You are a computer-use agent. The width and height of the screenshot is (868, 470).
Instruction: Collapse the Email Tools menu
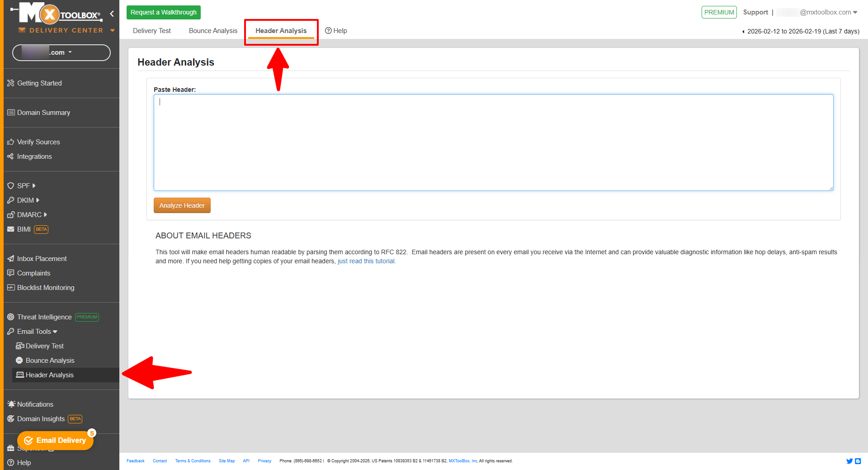pyautogui.click(x=37, y=332)
